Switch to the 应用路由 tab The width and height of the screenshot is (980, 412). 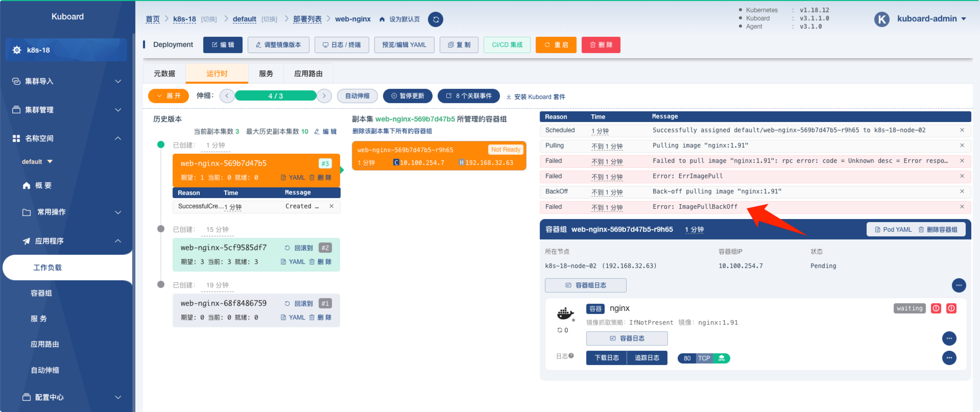click(x=308, y=74)
